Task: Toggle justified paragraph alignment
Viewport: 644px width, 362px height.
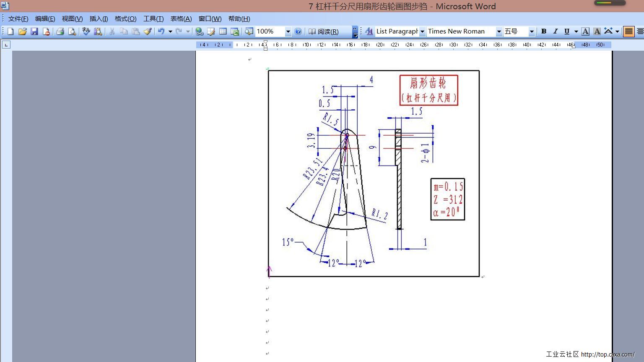Action: tap(628, 31)
